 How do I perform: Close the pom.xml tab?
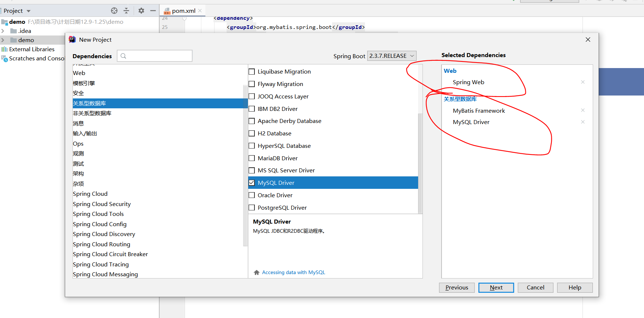[200, 11]
